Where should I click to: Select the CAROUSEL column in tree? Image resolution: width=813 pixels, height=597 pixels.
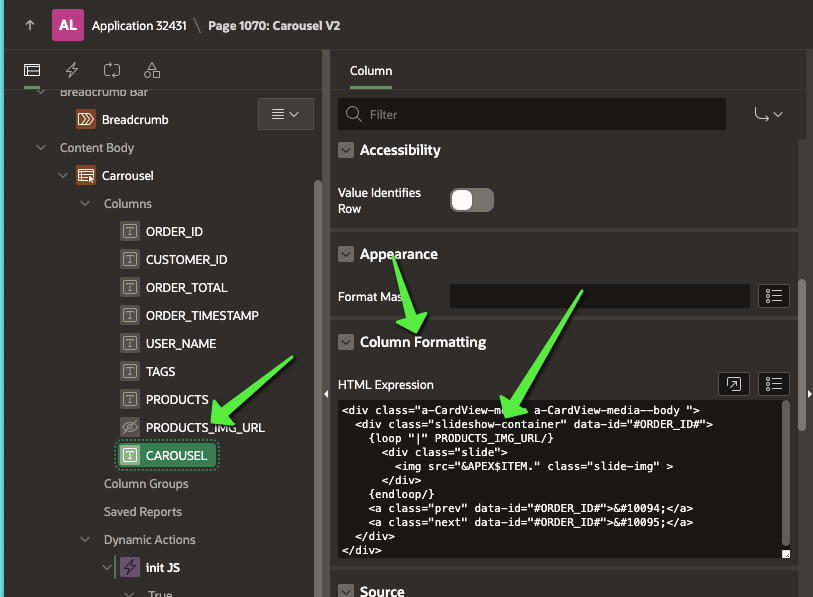(x=176, y=455)
